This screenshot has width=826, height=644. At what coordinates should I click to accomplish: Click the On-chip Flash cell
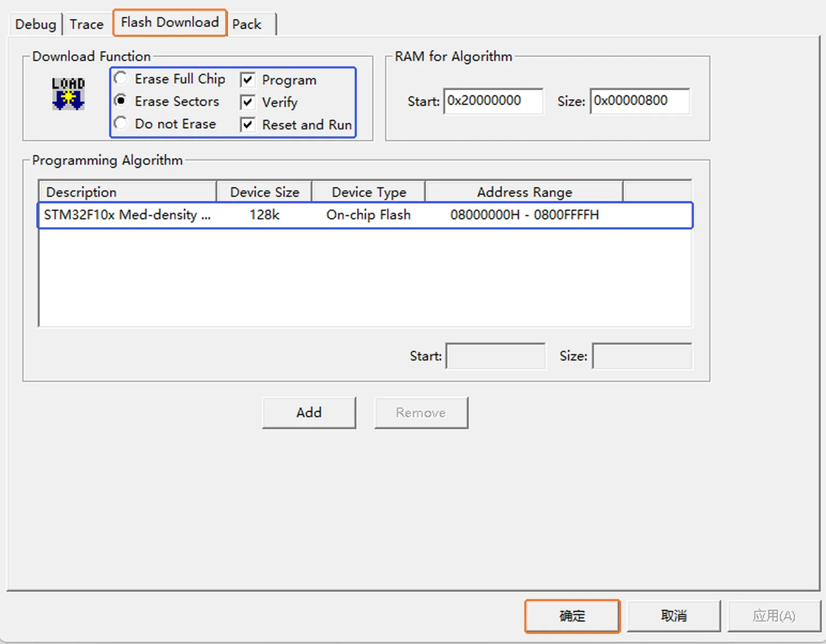(x=369, y=215)
